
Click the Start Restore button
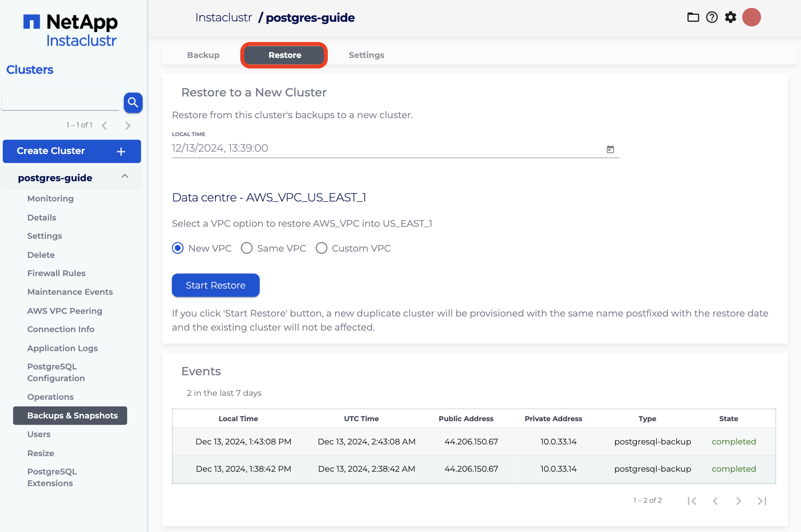click(215, 285)
